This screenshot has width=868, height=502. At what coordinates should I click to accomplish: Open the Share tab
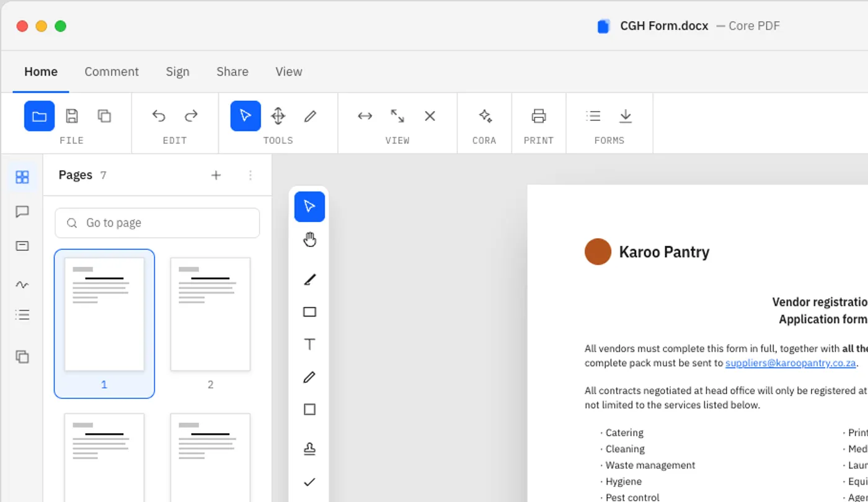coord(232,71)
